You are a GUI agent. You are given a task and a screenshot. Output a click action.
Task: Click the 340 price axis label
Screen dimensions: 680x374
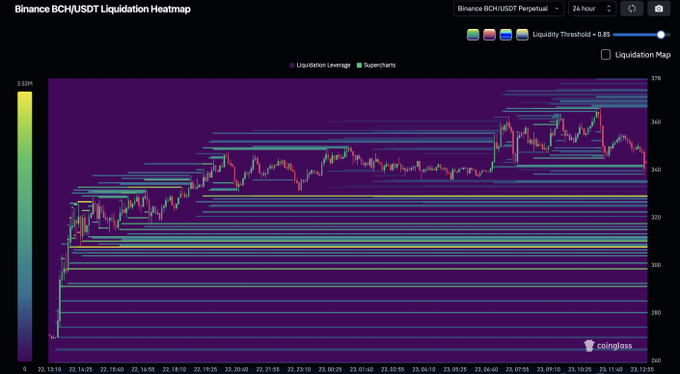tap(655, 170)
